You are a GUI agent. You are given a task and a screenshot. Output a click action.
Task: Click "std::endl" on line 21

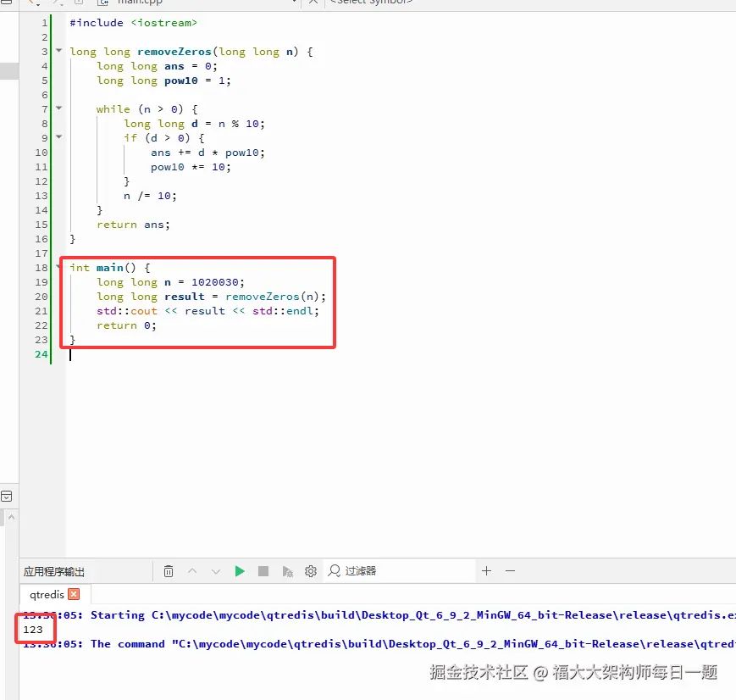[283, 311]
